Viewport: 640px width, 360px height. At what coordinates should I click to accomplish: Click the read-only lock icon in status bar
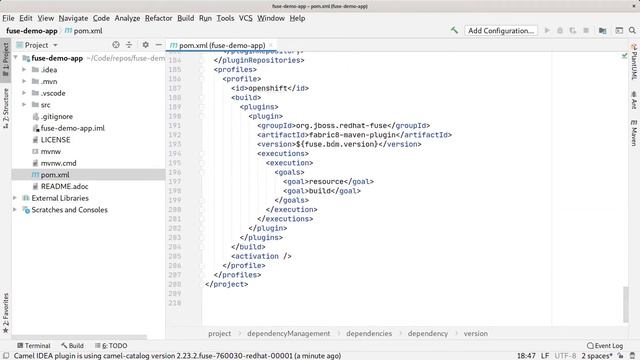click(x=620, y=356)
